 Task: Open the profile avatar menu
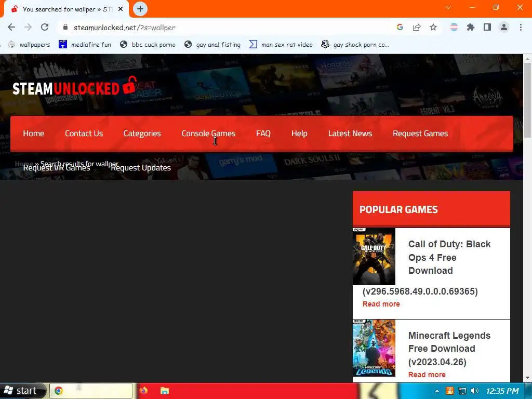(x=504, y=27)
